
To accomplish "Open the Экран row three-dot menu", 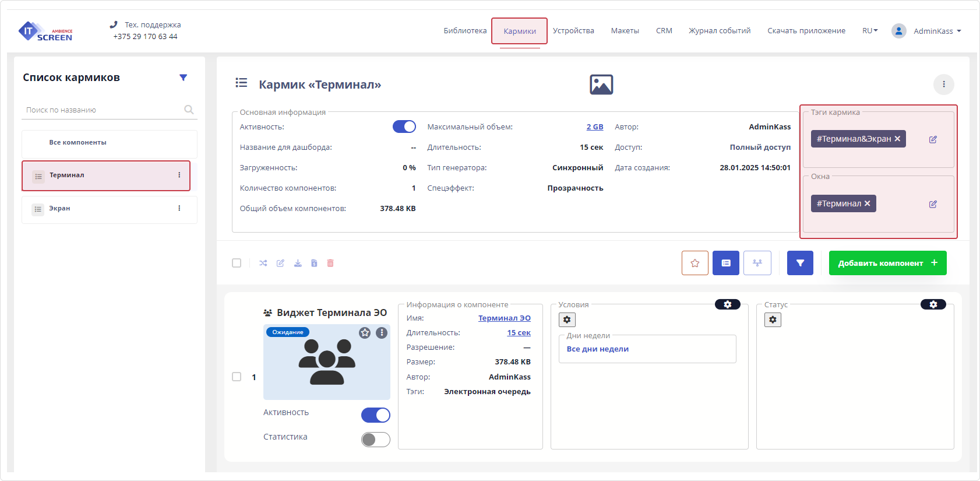I will pos(179,208).
